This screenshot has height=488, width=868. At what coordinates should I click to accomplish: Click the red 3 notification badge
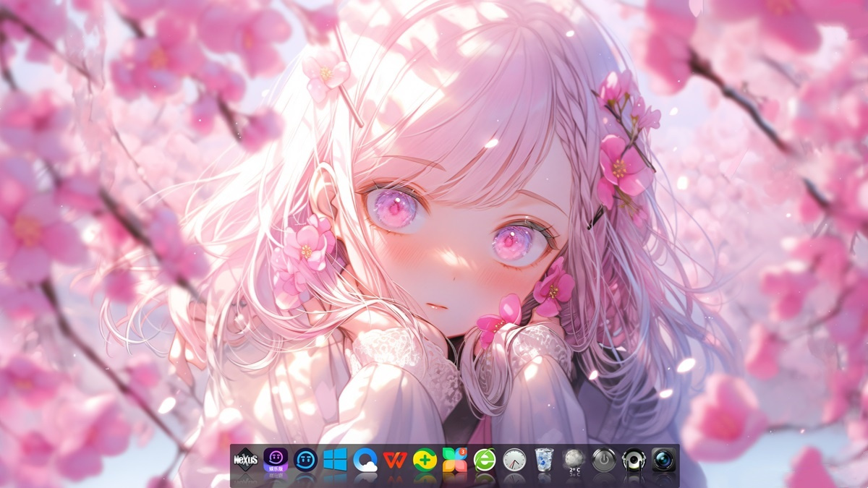tap(462, 452)
